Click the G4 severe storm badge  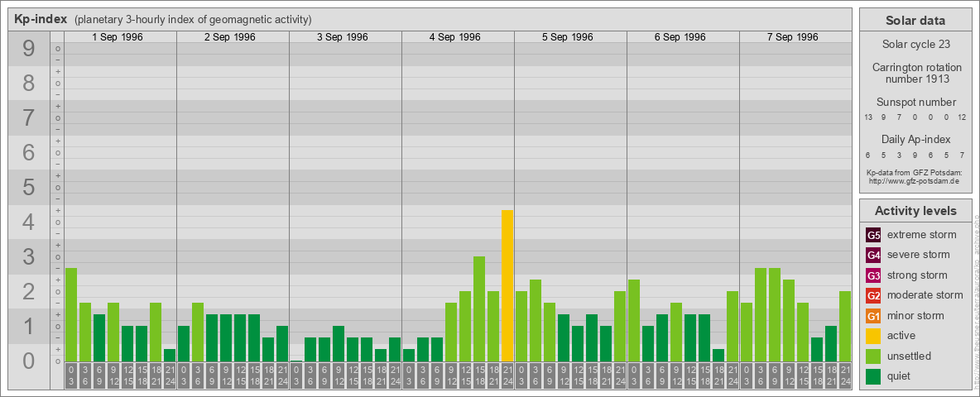873,256
